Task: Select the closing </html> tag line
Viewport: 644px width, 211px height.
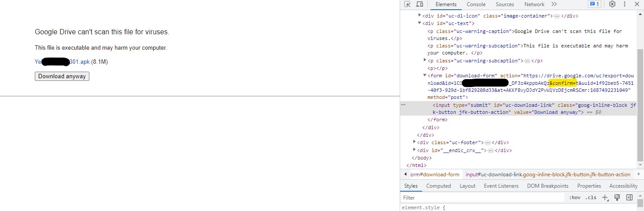Action: [x=416, y=165]
